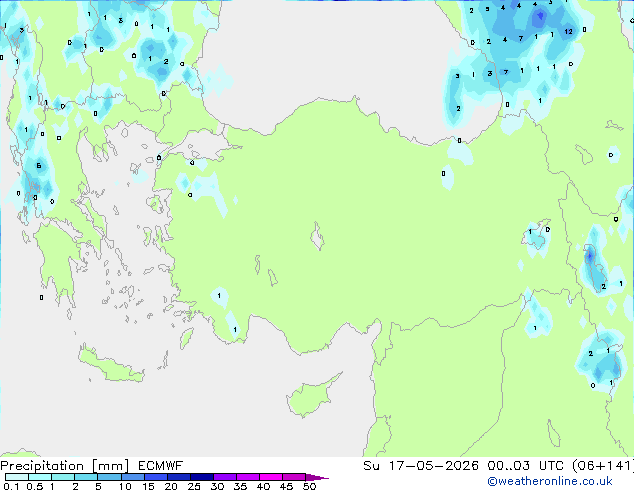634x490 pixels.
Task: Click the '6' precipitation value over western Greece
Action: [x=39, y=165]
